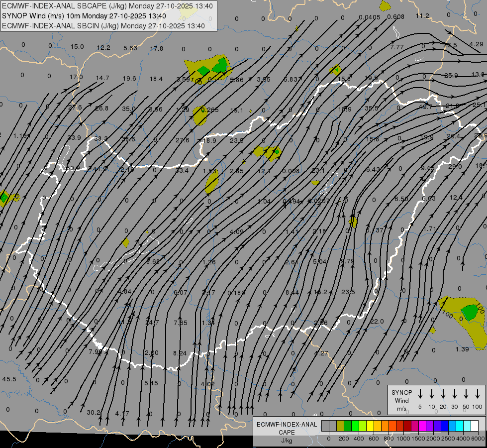The height and width of the screenshot is (448, 487).
Task: Pick the orange swatch left of 800 tick
Action: [x=385, y=426]
